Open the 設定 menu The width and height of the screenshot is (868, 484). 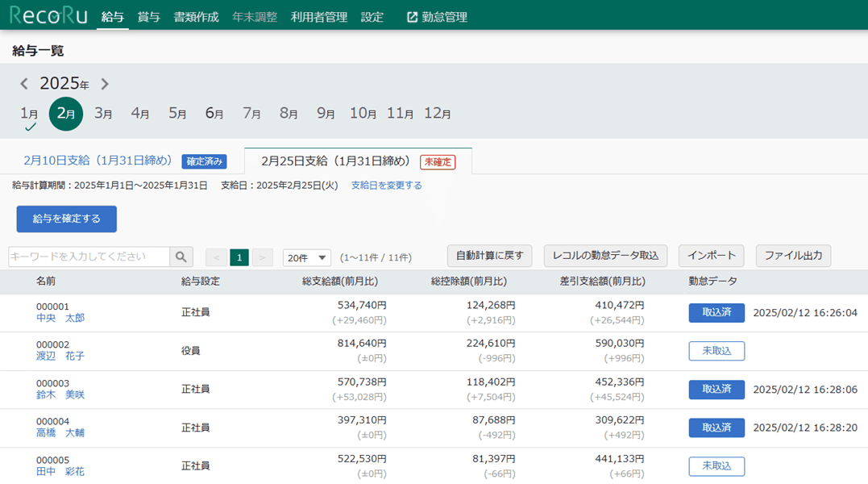372,17
